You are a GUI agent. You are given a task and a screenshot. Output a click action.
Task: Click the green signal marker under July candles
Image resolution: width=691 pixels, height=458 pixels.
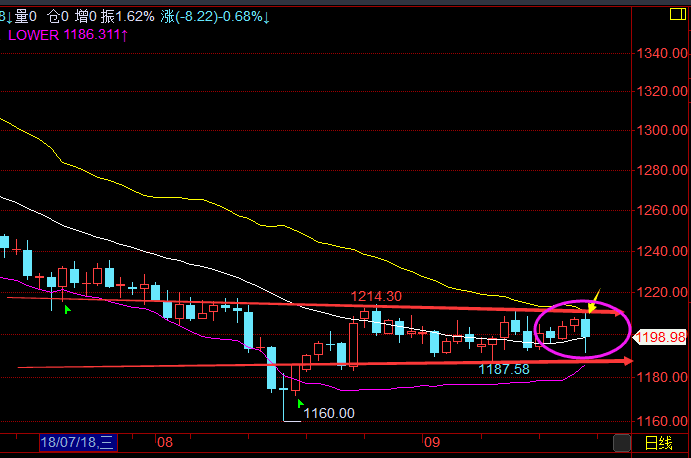67,310
